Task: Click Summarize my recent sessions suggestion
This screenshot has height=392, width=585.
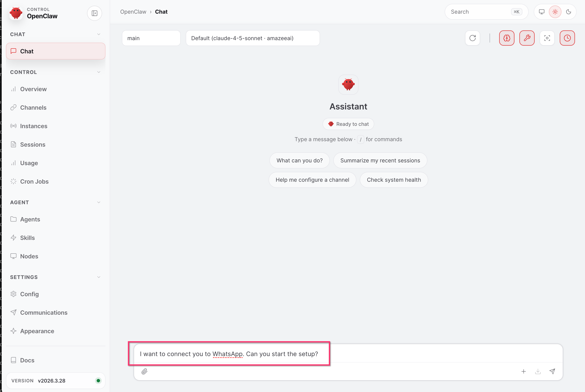Action: pos(380,160)
